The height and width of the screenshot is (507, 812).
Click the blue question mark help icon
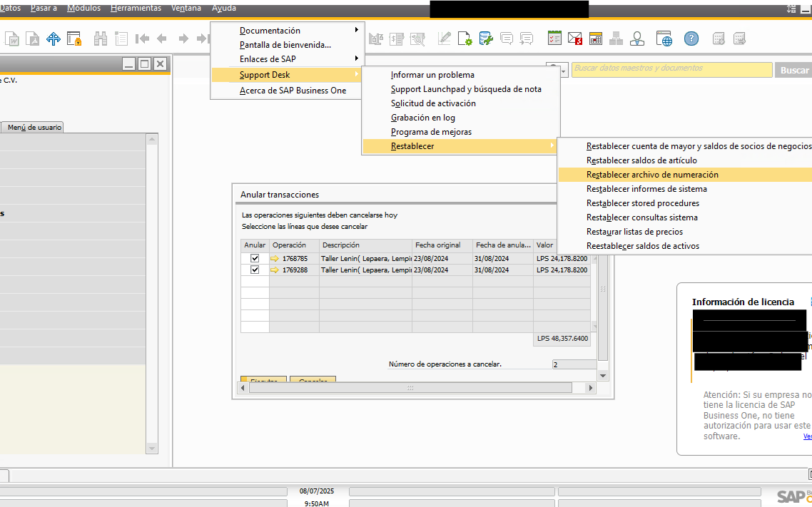pyautogui.click(x=691, y=39)
